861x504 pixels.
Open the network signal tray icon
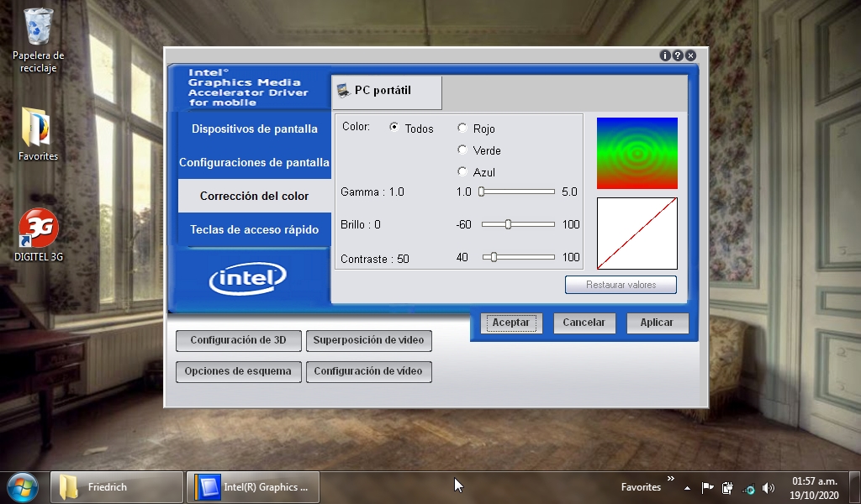click(747, 487)
